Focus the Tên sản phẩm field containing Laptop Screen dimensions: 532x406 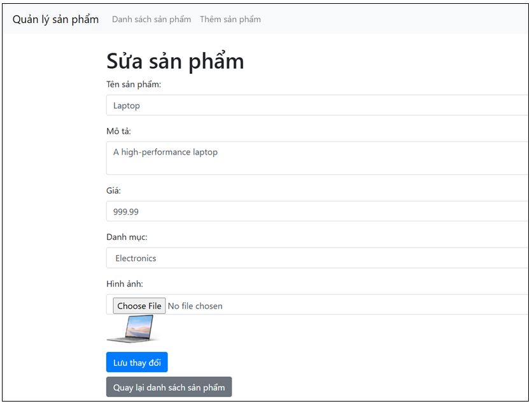tap(316, 106)
